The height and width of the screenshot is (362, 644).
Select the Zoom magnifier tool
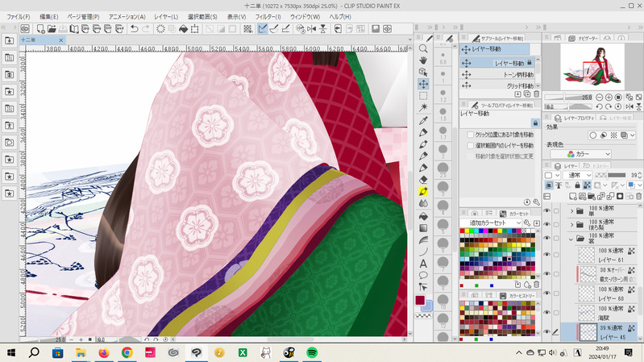[423, 48]
